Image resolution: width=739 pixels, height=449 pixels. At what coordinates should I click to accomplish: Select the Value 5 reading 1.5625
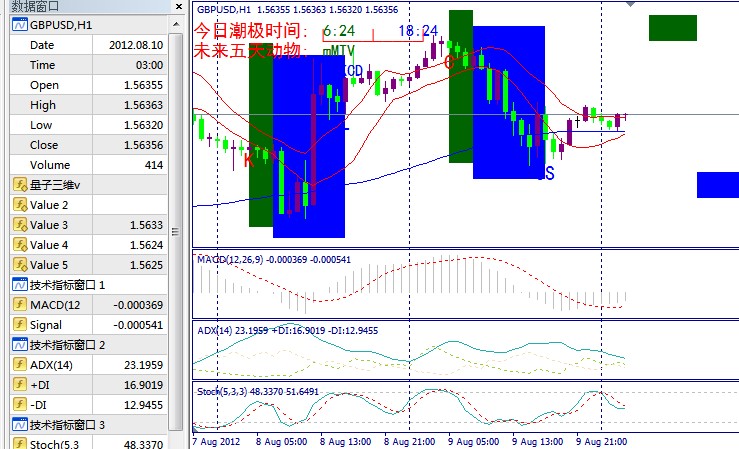(x=147, y=265)
